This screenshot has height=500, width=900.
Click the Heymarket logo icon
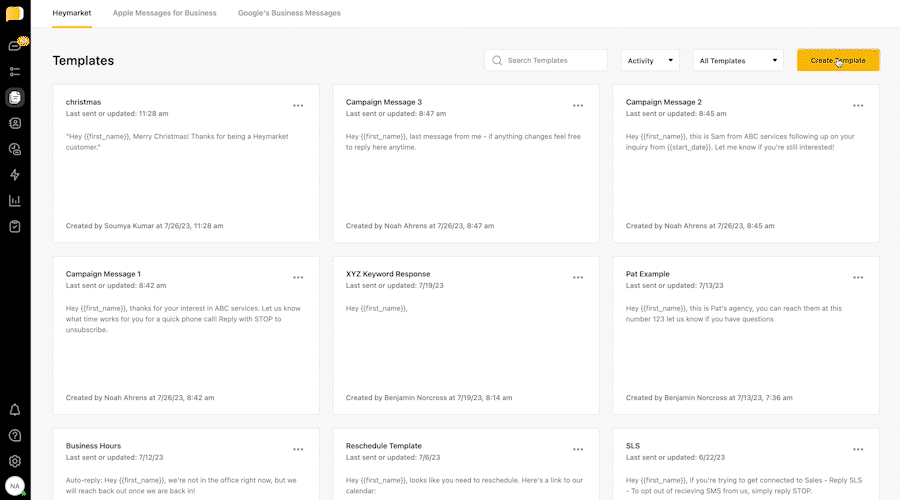pos(14,13)
